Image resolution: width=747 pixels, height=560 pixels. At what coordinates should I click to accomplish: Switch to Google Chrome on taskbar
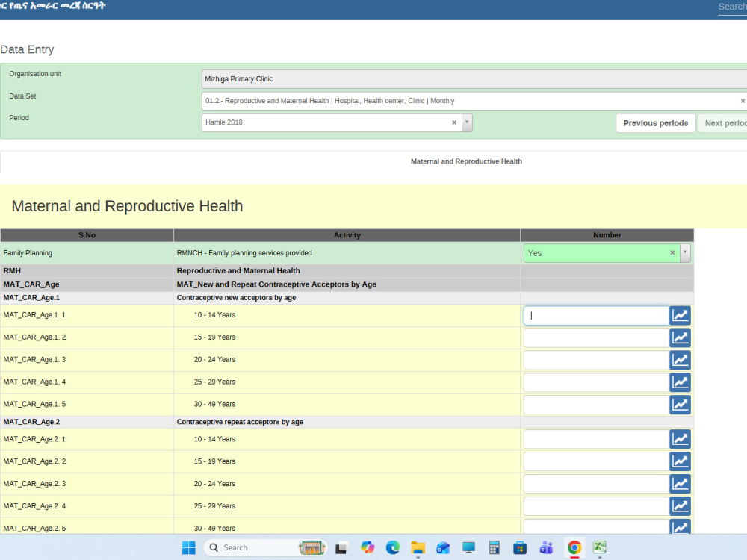point(574,547)
